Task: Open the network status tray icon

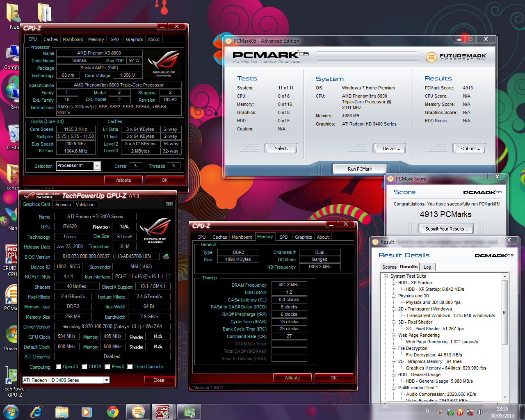Action: click(x=470, y=412)
